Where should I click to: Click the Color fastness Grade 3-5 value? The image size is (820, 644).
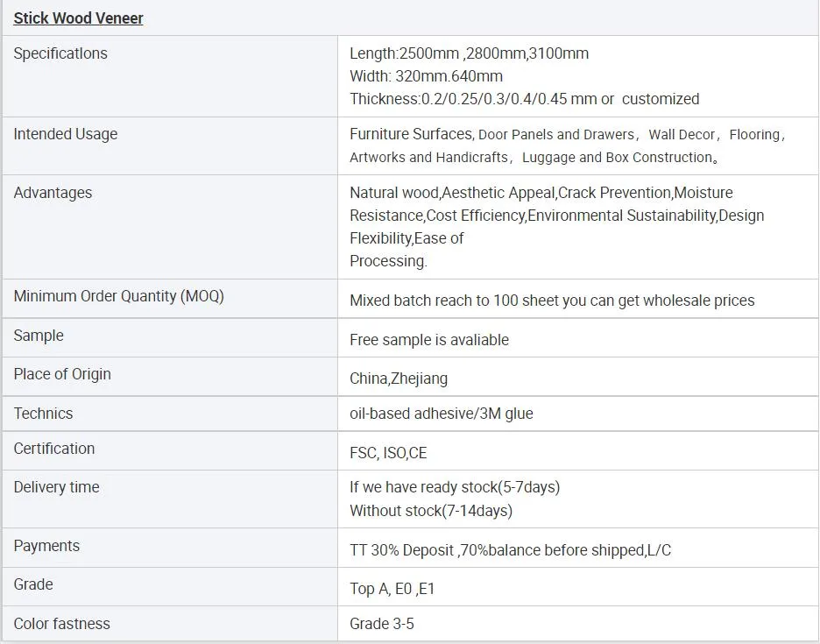(x=382, y=624)
